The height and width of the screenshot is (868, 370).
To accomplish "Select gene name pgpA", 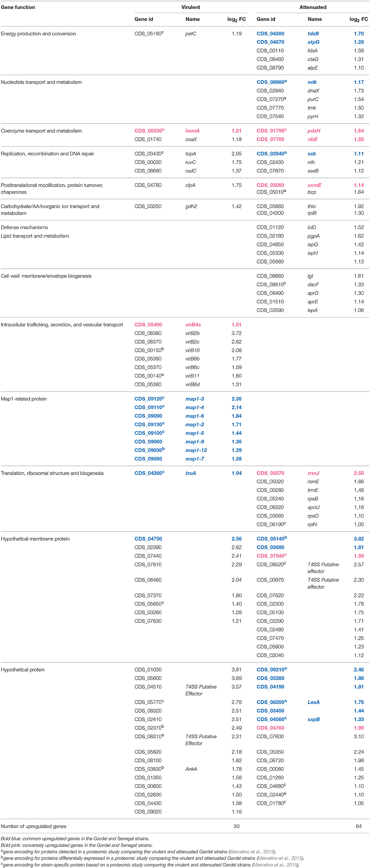I will [314, 236].
